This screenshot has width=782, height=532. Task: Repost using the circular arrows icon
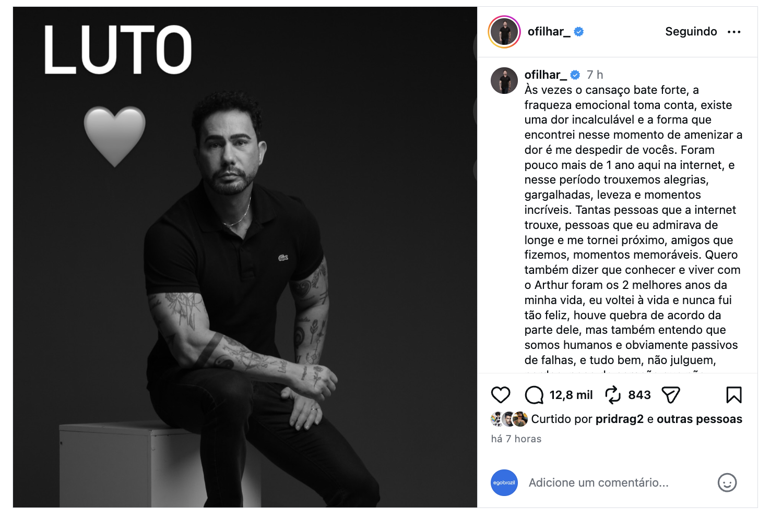(x=613, y=395)
